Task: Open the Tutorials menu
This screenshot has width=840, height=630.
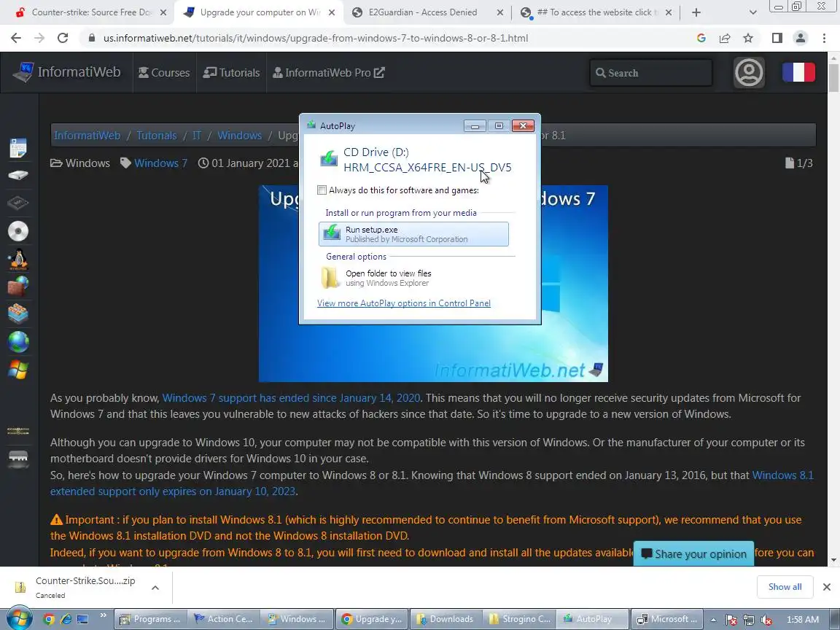Action: pyautogui.click(x=231, y=72)
